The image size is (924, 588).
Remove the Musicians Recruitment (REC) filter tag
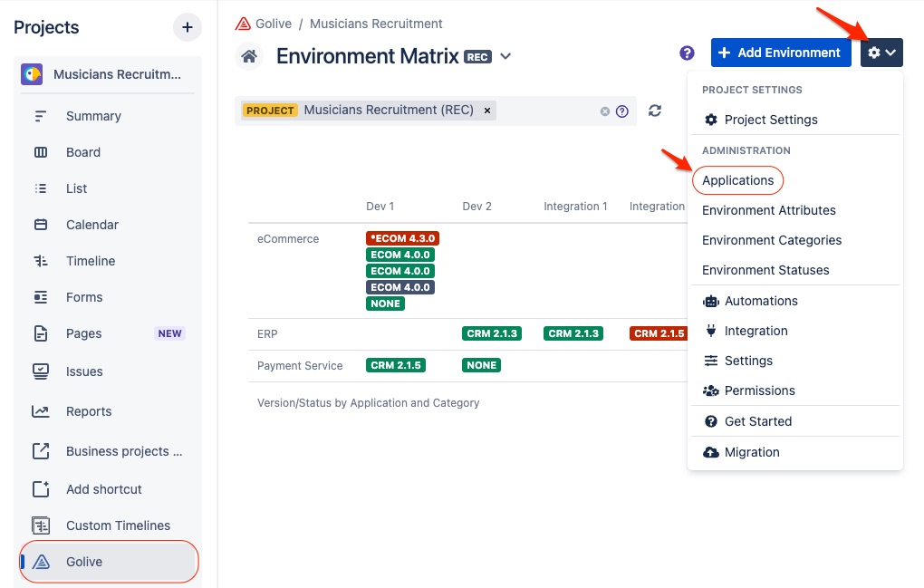487,111
